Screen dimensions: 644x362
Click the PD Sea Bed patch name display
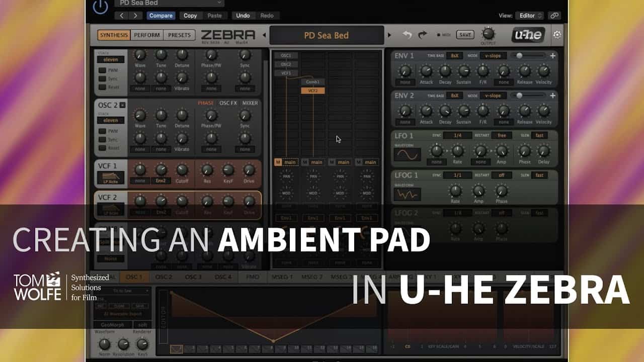coord(327,35)
